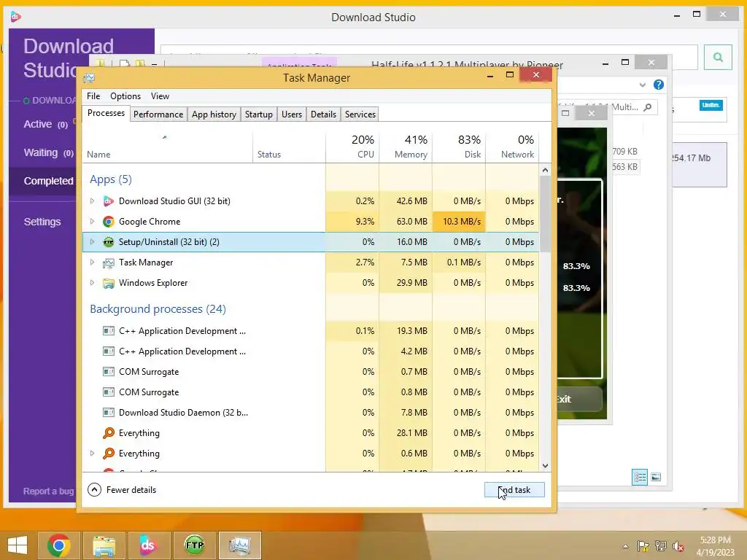Click the Download Studio GUI process icon
Image resolution: width=747 pixels, height=560 pixels.
[109, 201]
